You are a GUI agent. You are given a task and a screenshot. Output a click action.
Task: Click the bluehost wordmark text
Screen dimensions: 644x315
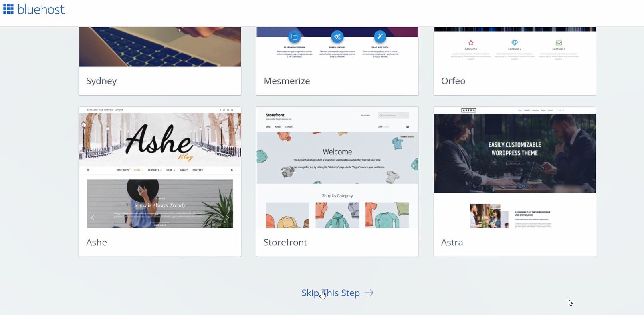click(x=41, y=9)
